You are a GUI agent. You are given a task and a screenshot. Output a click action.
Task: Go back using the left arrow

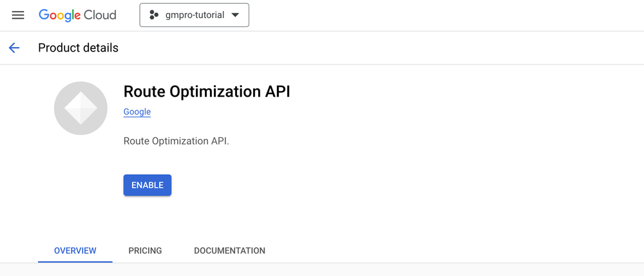[14, 48]
